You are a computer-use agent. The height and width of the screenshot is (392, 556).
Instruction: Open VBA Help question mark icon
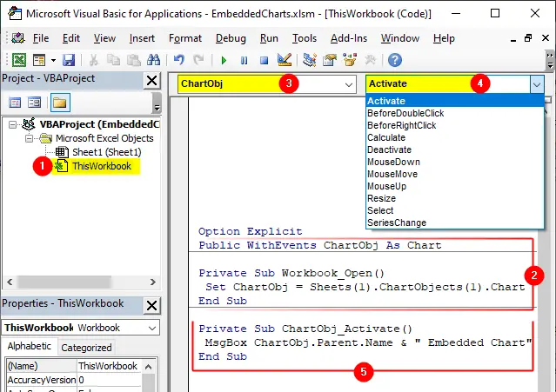coord(395,60)
